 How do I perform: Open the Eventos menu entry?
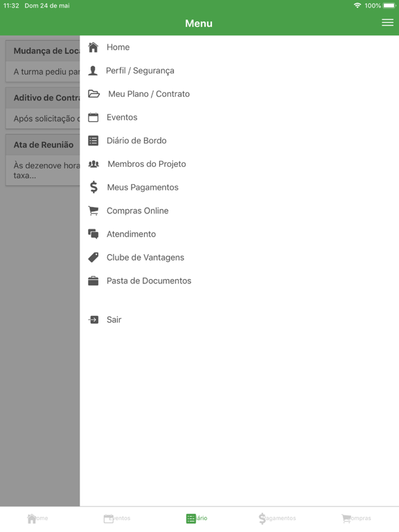[239, 117]
